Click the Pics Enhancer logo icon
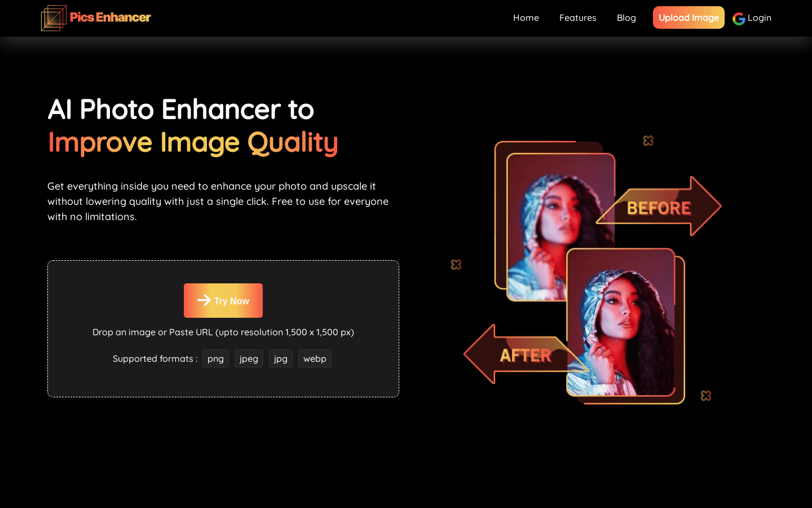 54,17
